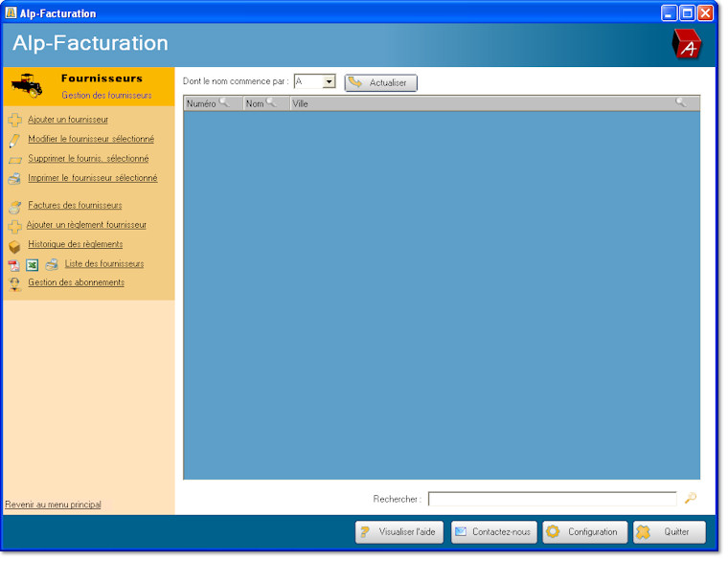The image size is (728, 561).
Task: Open the Configuration button
Action: pyautogui.click(x=585, y=532)
